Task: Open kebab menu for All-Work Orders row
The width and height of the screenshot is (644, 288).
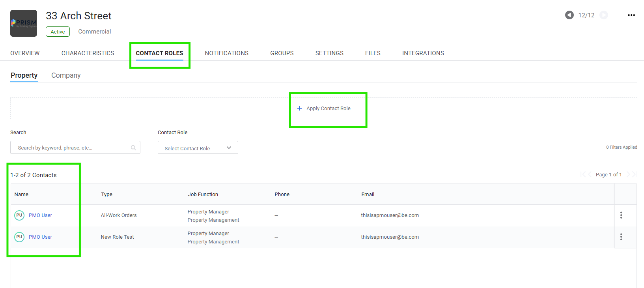Action: [x=621, y=215]
